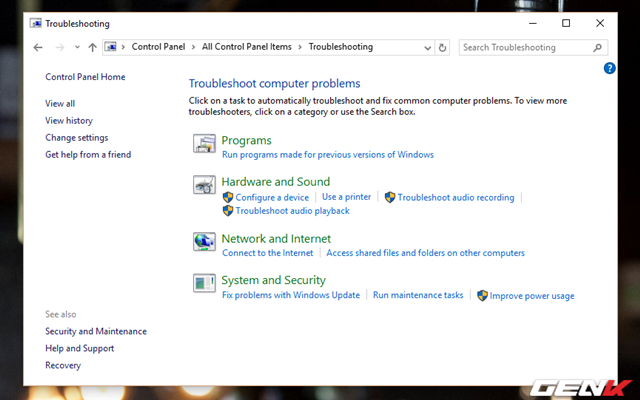The image size is (640, 400).
Task: Click the Network and Internet globe icon
Action: 204,242
